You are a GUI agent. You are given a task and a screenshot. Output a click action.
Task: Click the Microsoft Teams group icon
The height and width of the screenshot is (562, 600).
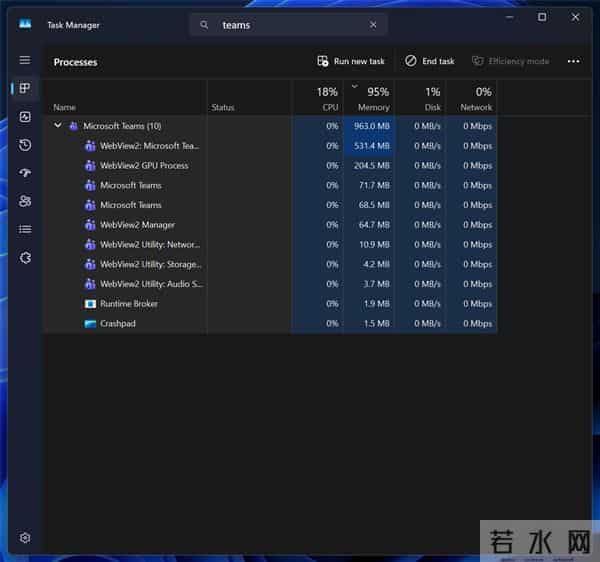click(x=73, y=126)
